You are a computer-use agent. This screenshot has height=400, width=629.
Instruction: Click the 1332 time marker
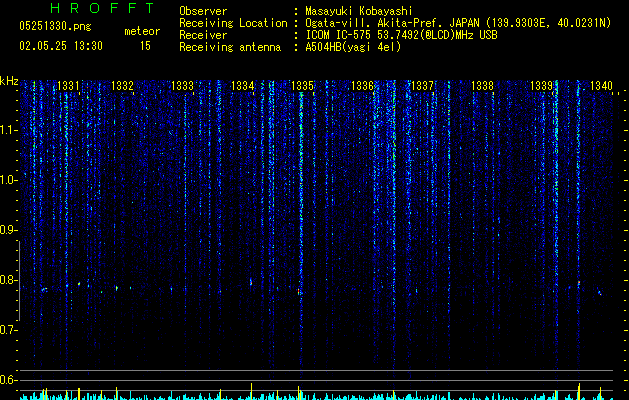tap(122, 86)
